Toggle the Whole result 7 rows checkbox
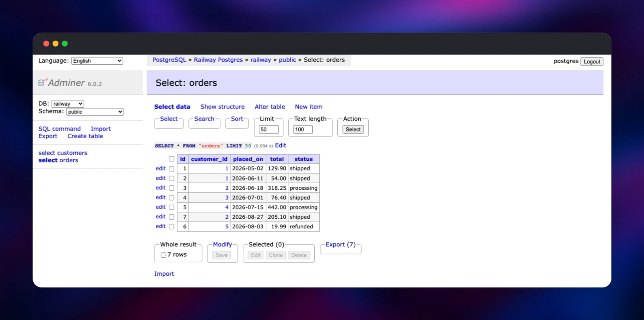This screenshot has width=644, height=320. [x=163, y=255]
